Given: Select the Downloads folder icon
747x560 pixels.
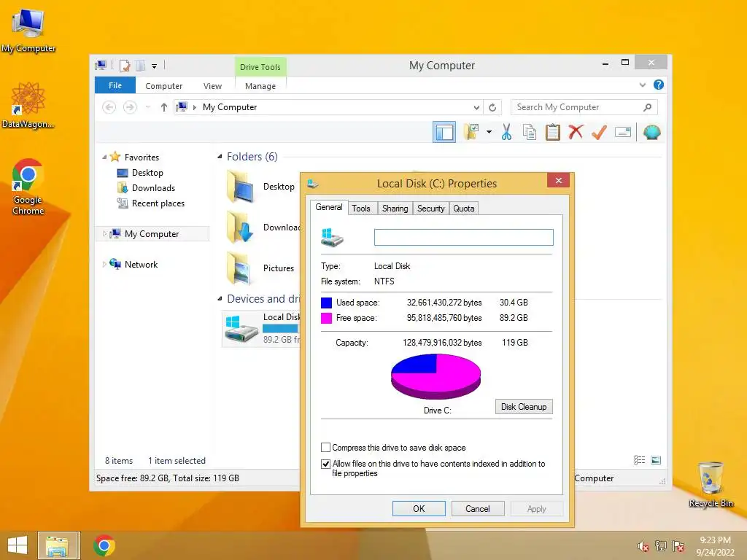Looking at the screenshot, I should 240,227.
